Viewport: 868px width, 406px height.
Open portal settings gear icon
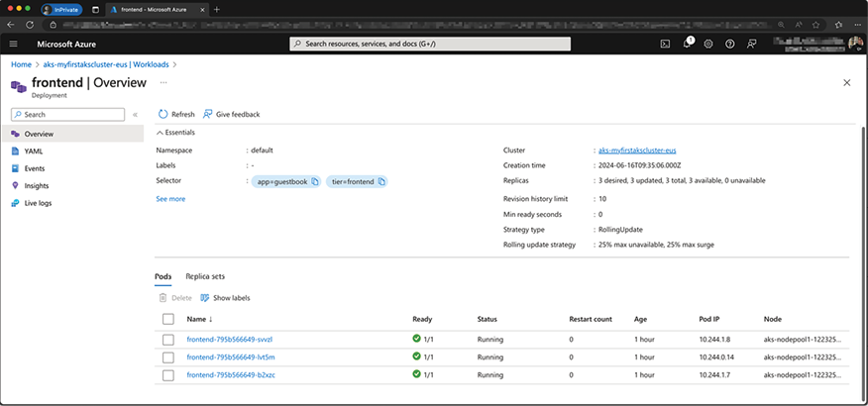tap(708, 45)
